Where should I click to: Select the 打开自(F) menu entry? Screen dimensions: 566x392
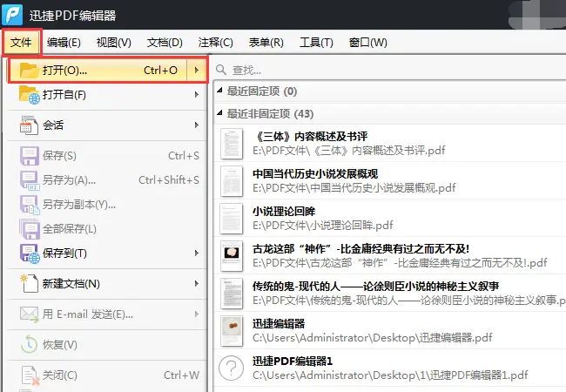[108, 95]
